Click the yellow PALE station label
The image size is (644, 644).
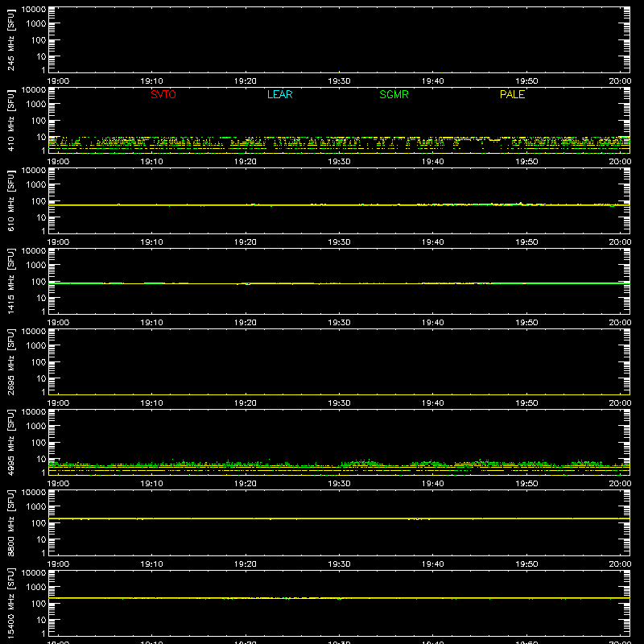[512, 94]
